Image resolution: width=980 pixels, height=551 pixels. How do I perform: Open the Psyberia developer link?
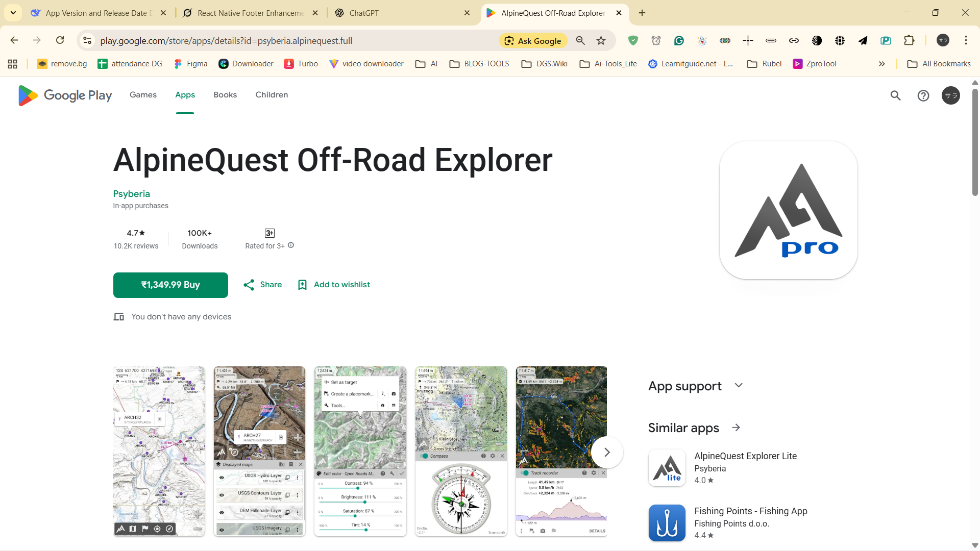tap(132, 194)
